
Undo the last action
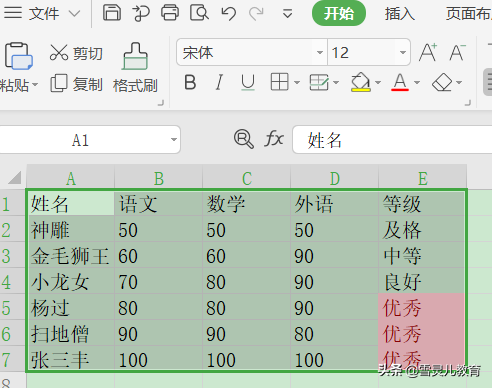229,14
